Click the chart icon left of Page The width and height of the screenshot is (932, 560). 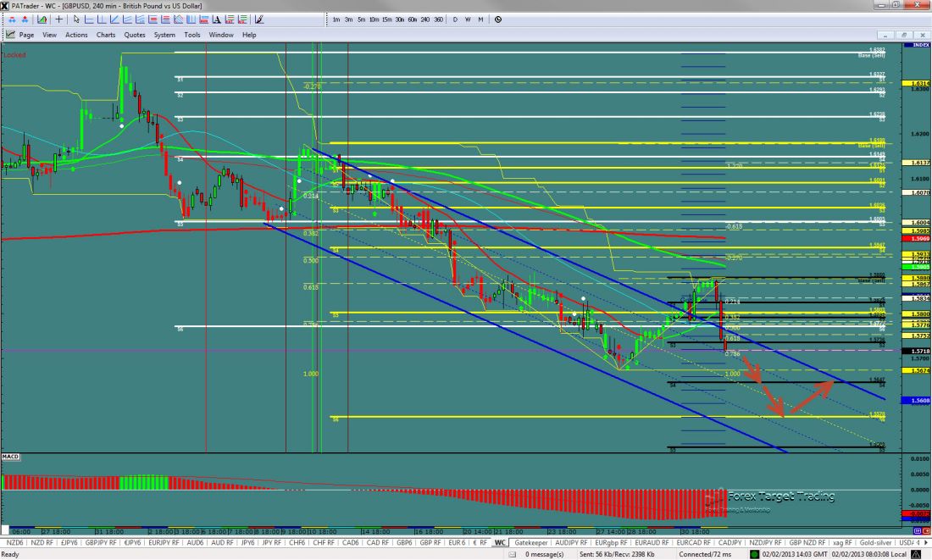click(11, 35)
